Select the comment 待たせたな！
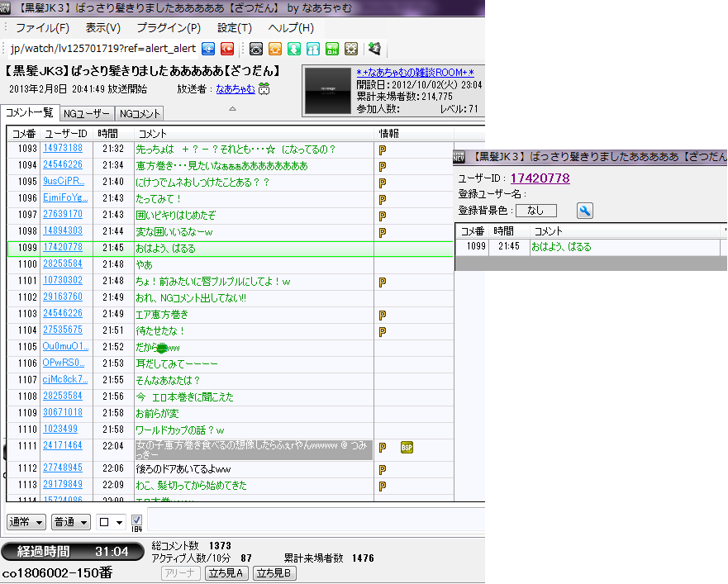 160,331
